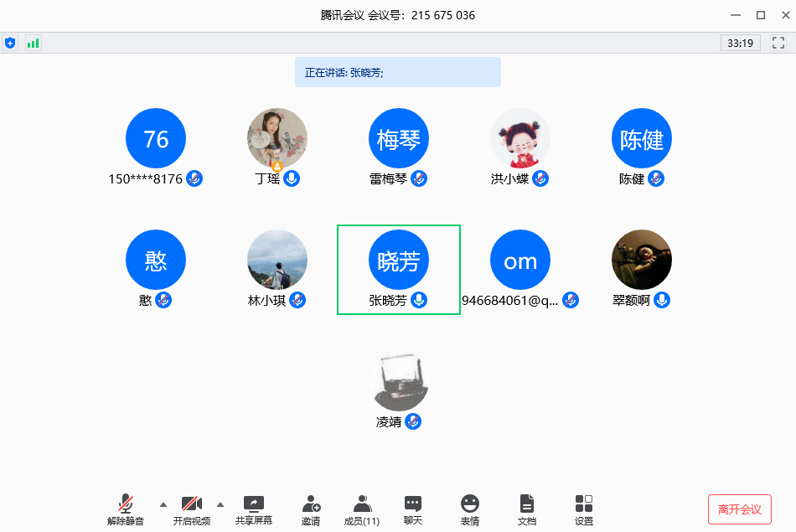
Task: Click 凌靖's avatar photo
Action: point(399,382)
